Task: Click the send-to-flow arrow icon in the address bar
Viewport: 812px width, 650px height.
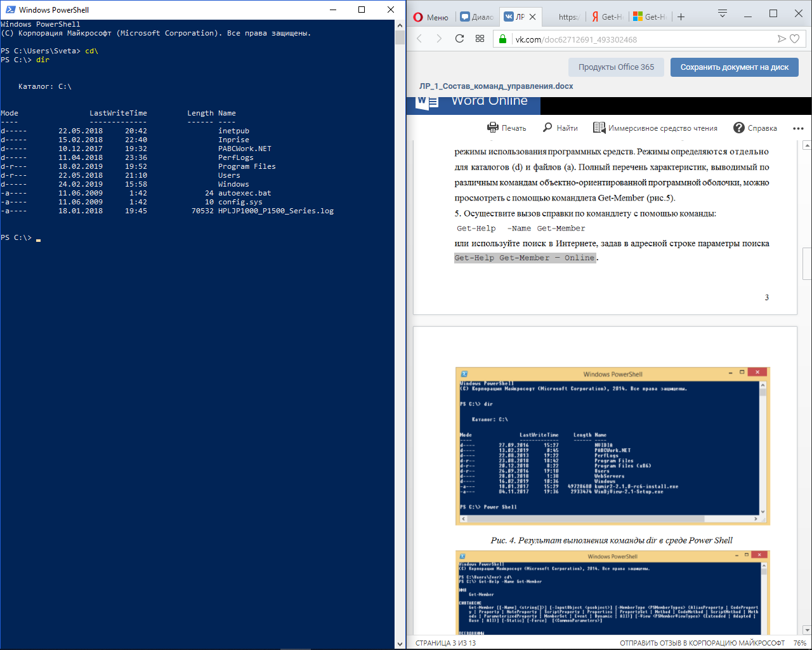Action: [782, 39]
